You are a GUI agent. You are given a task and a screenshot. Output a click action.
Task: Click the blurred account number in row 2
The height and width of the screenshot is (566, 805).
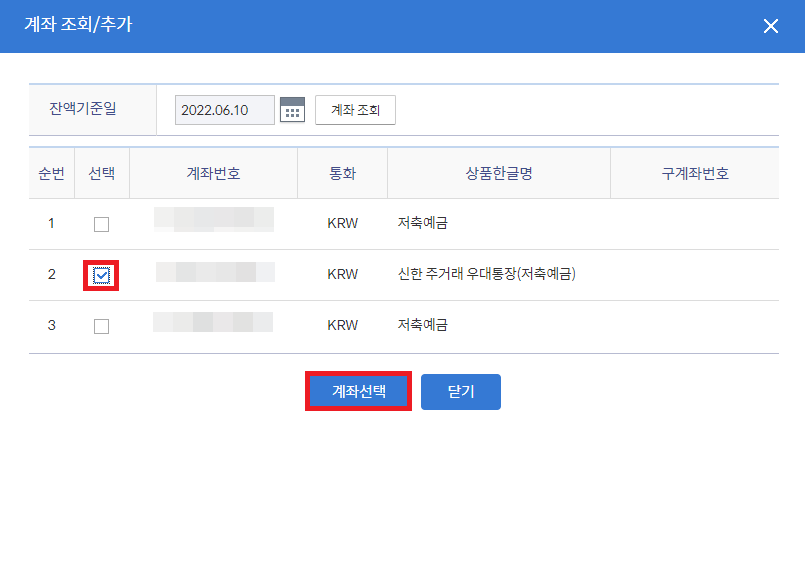click(x=215, y=272)
